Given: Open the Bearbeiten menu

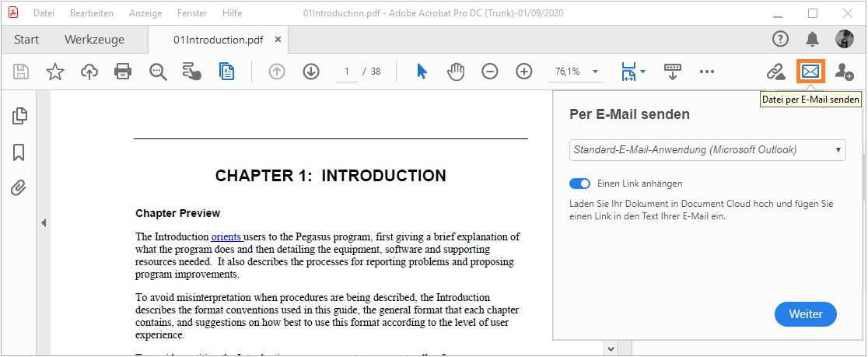Looking at the screenshot, I should pyautogui.click(x=91, y=12).
